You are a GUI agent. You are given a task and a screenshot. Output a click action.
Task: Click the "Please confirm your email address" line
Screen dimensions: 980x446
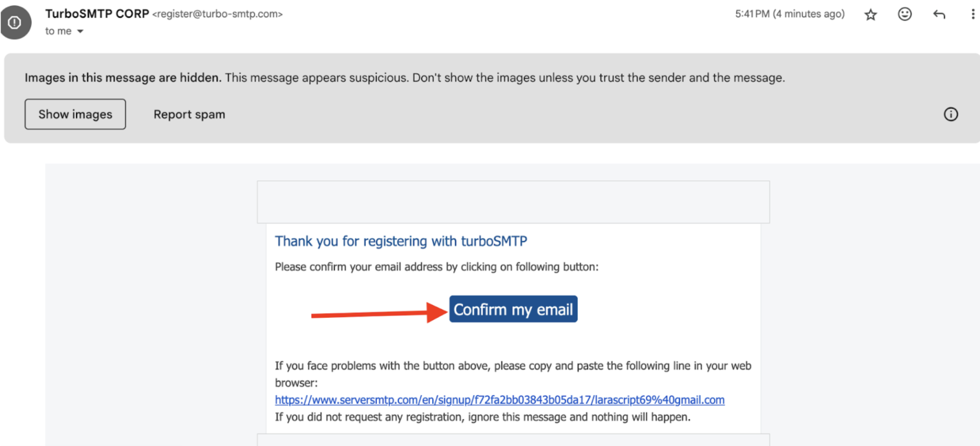coord(436,267)
